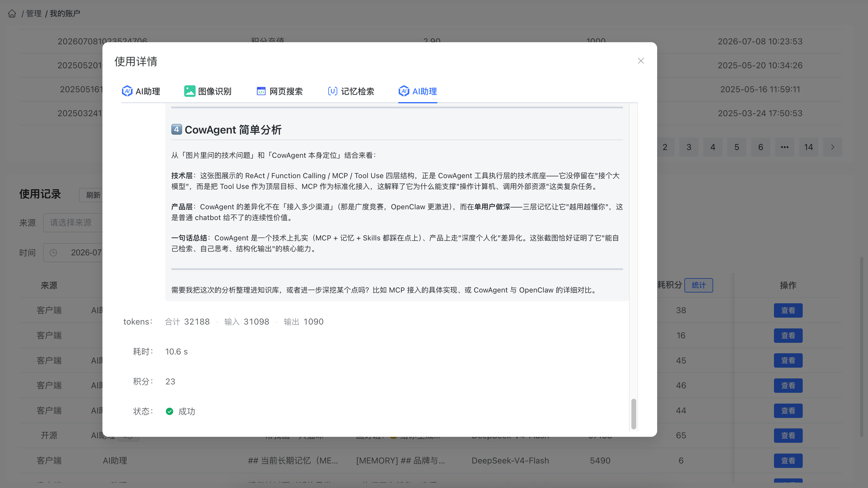Select the active blue AI助理 tab
Screen dimensions: 868x488
(418, 91)
